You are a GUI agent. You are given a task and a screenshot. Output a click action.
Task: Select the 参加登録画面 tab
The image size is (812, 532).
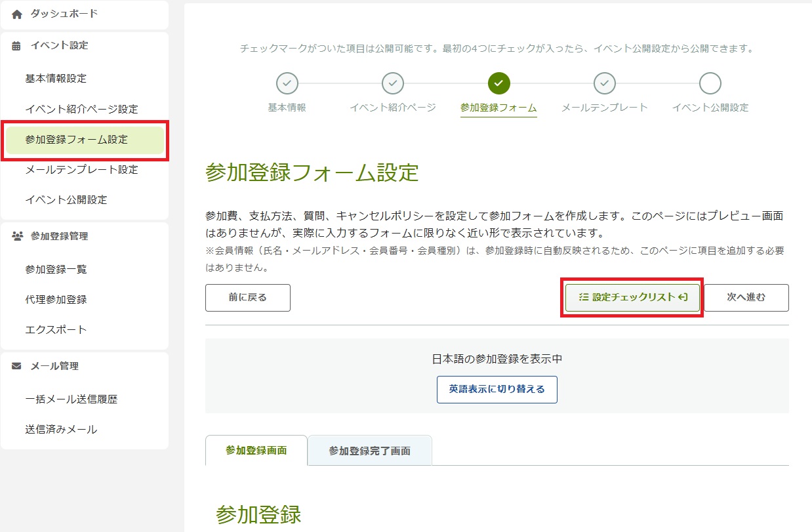pos(256,451)
